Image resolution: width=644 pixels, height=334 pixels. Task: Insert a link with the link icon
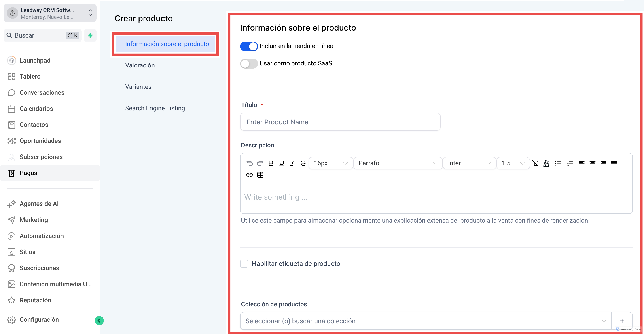[249, 175]
